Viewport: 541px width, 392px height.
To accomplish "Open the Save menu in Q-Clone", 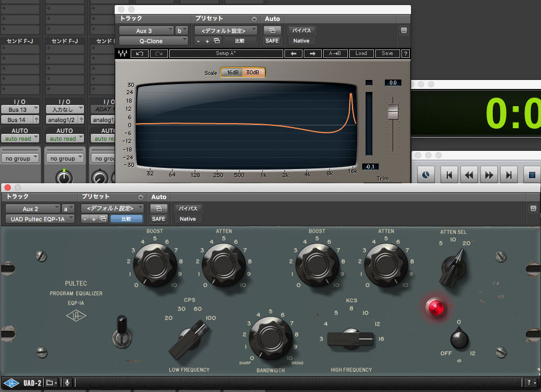I will pos(387,53).
